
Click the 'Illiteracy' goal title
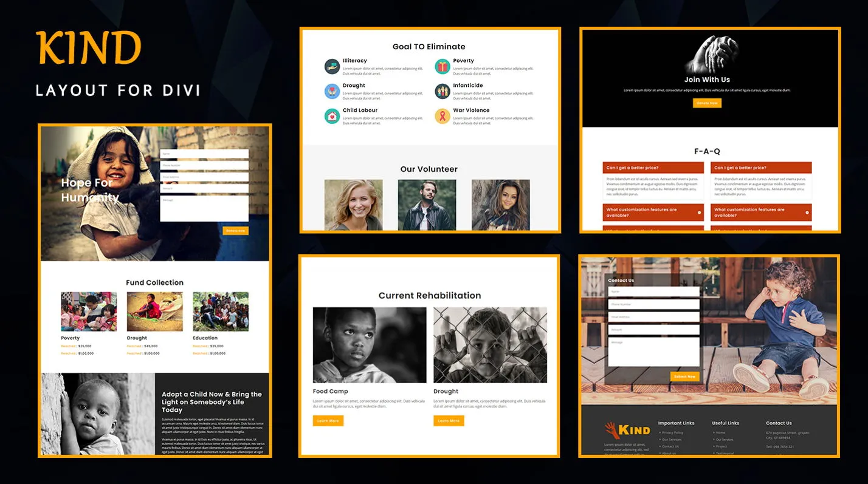355,61
